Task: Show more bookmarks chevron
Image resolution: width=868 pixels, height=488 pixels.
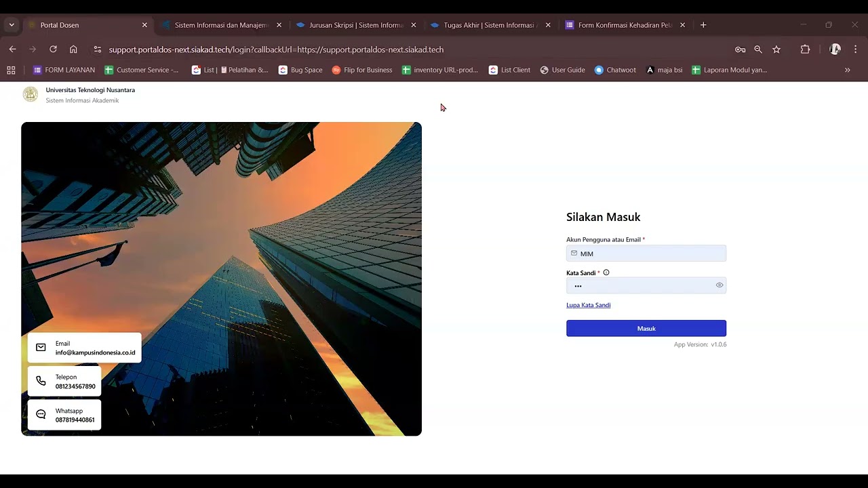Action: (847, 70)
